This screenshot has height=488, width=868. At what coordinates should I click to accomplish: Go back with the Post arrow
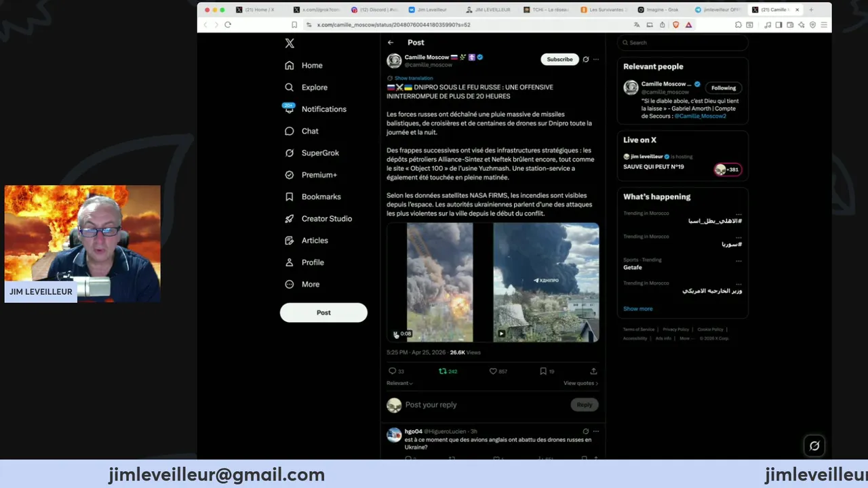coord(391,43)
